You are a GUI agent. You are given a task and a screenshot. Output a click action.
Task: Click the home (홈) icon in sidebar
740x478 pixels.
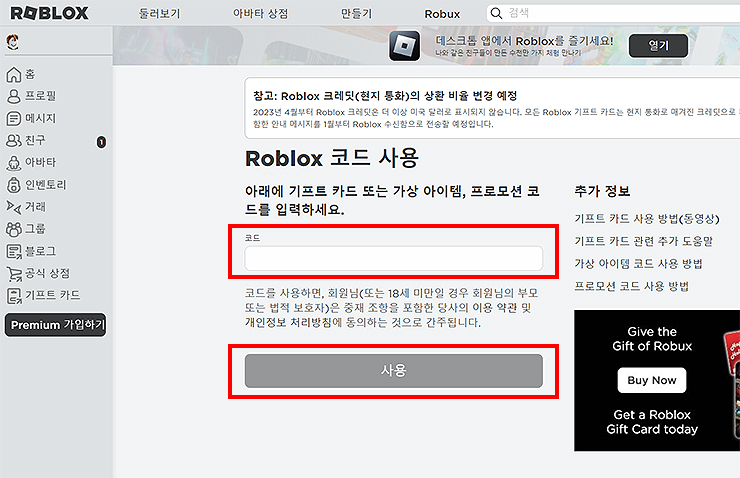14,75
